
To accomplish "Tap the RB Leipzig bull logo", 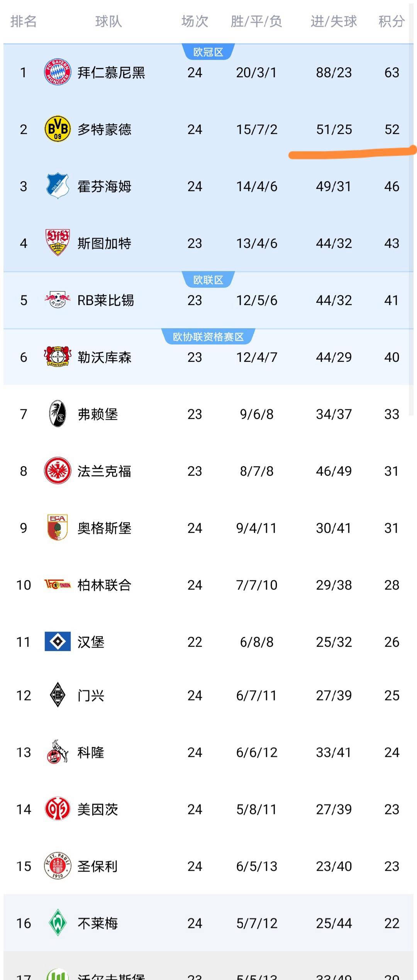I will point(58,300).
